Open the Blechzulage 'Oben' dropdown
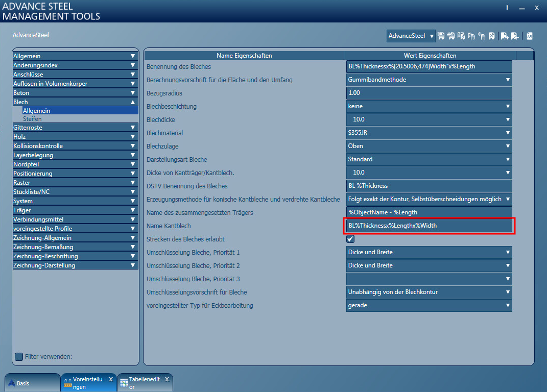Viewport: 547px width, 392px height. 429,146
